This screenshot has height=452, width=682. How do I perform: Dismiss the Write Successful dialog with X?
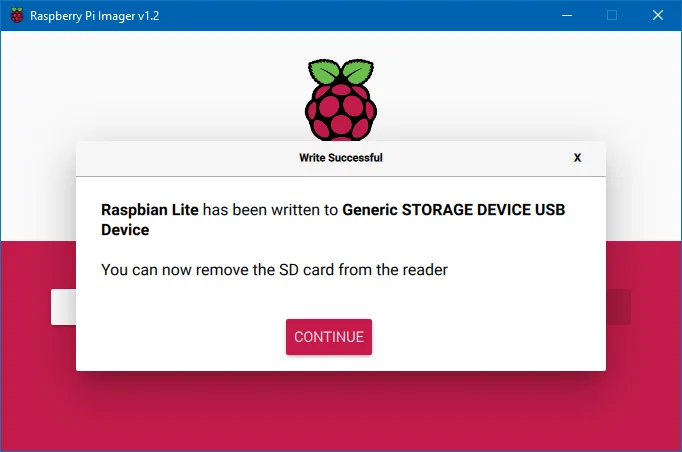pyautogui.click(x=577, y=158)
